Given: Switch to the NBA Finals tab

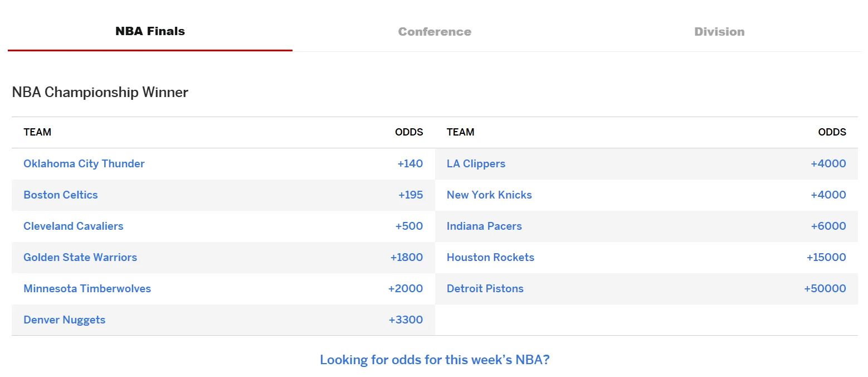Looking at the screenshot, I should tap(150, 31).
